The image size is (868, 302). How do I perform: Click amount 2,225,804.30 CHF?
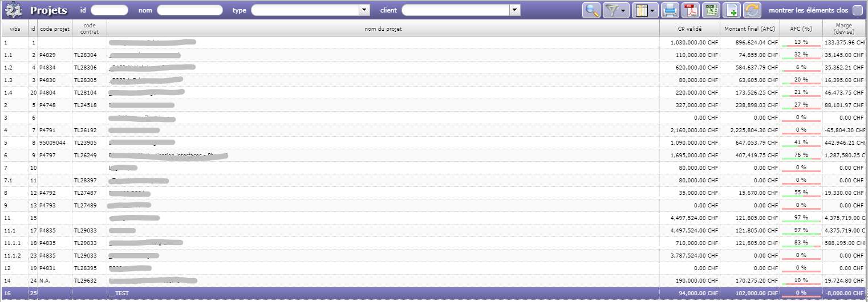pos(755,130)
